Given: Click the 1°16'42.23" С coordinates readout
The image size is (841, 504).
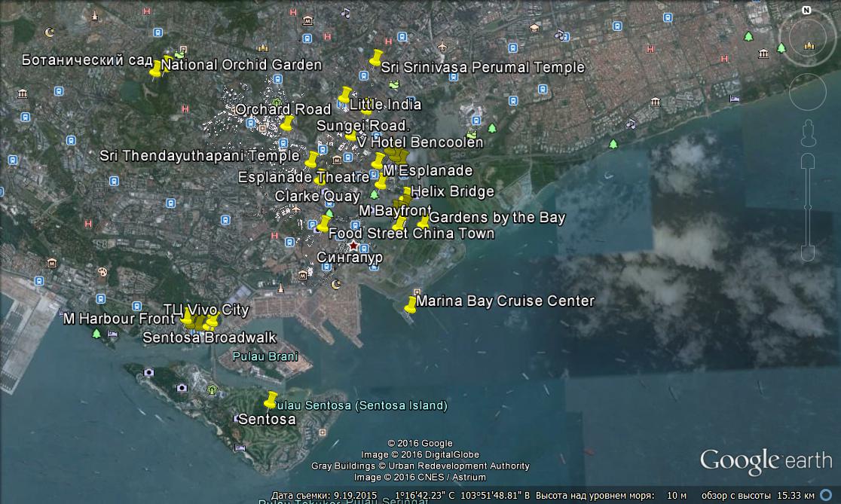Looking at the screenshot, I should [x=425, y=496].
